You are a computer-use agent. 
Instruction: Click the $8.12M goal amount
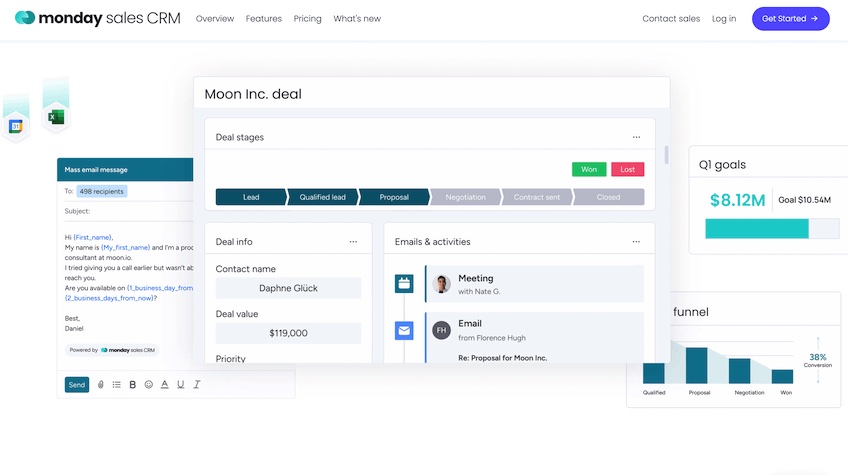coord(737,200)
